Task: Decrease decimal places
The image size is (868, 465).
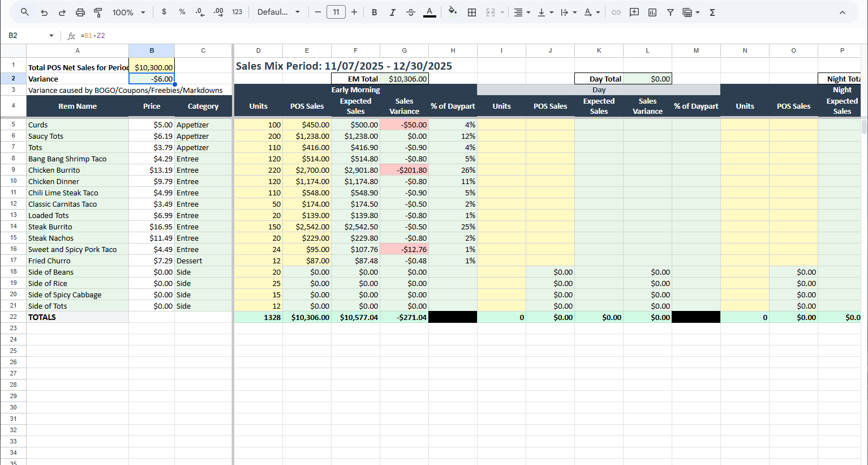Action: pyautogui.click(x=199, y=12)
